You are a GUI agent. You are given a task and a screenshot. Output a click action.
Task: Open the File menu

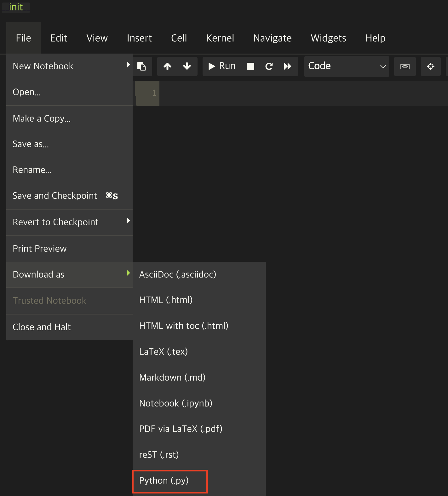point(24,38)
